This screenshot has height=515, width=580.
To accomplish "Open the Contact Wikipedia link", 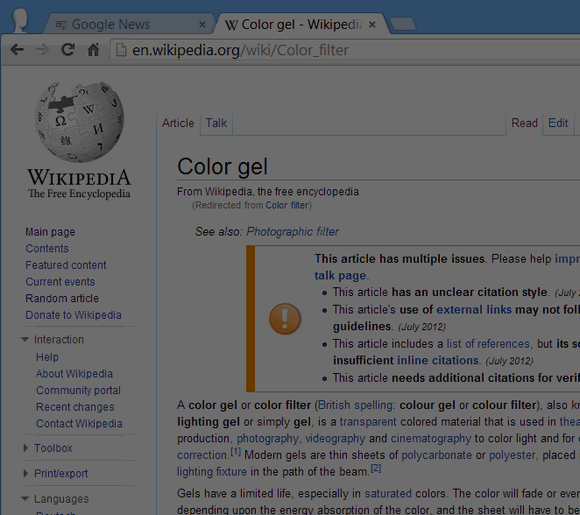I will click(x=79, y=424).
